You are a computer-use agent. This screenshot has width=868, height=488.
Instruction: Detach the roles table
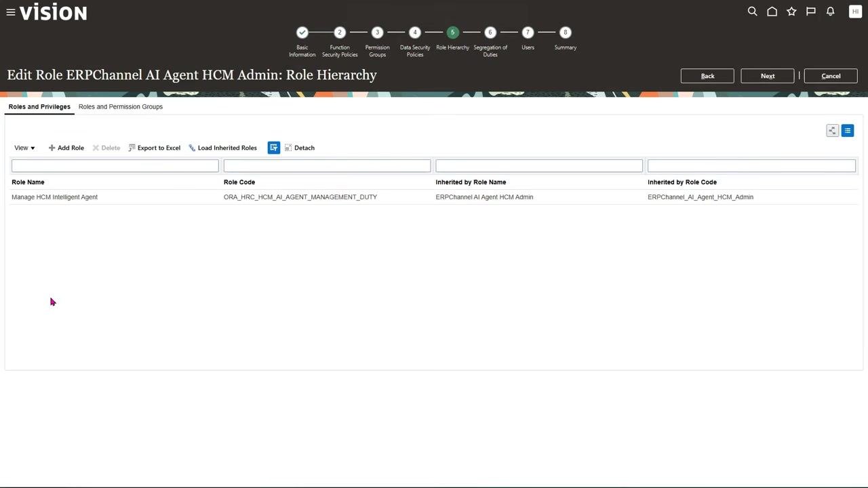[x=300, y=148]
